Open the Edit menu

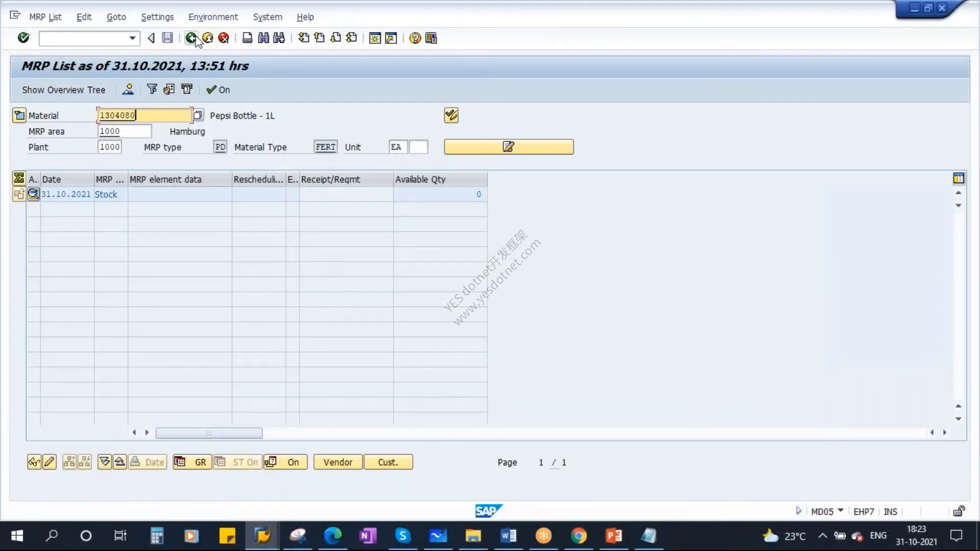pyautogui.click(x=84, y=17)
